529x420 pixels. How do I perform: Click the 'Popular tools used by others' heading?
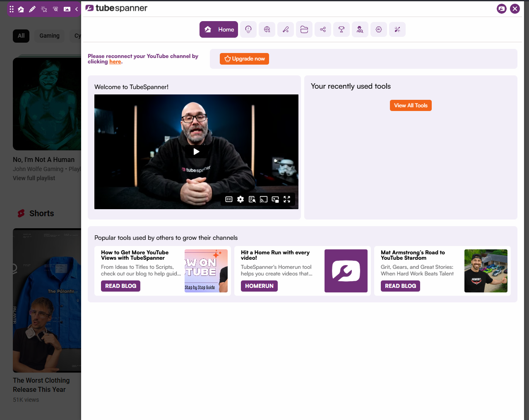(166, 238)
